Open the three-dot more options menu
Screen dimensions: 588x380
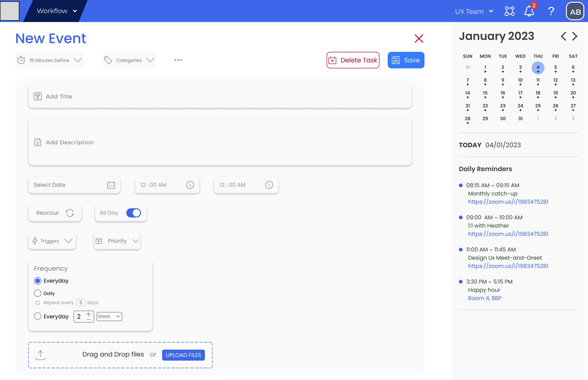178,60
